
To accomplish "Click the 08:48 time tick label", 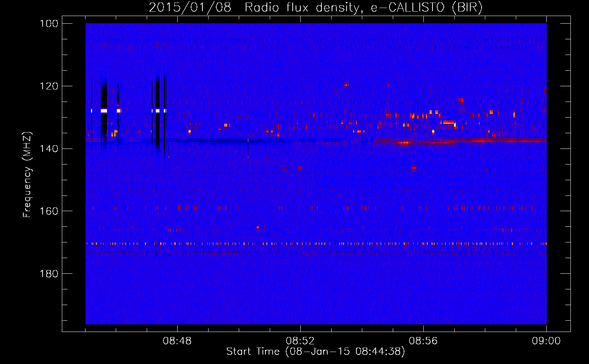I will (177, 341).
